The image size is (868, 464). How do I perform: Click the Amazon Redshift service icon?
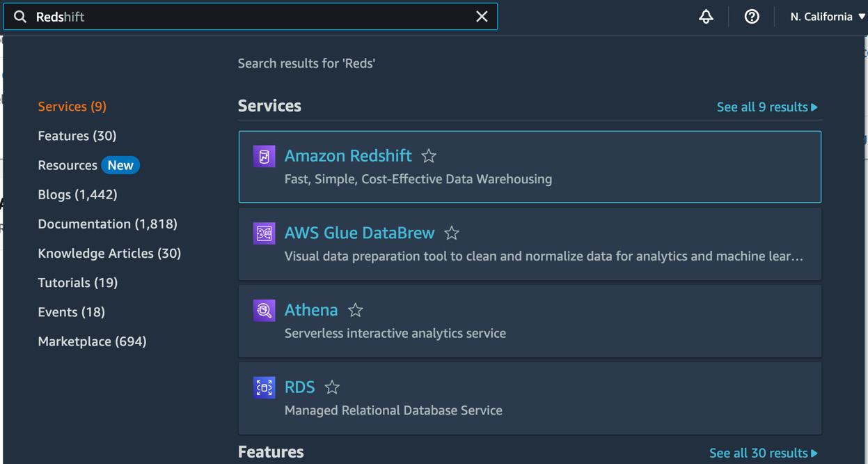point(265,156)
